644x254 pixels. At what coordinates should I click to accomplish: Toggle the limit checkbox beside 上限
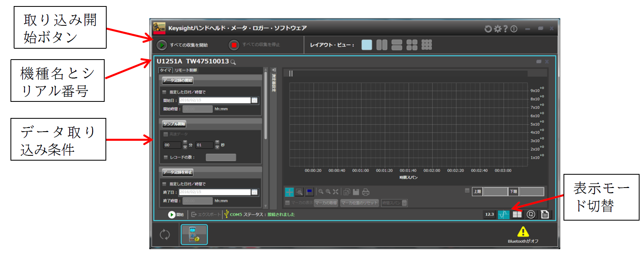[x=467, y=190]
